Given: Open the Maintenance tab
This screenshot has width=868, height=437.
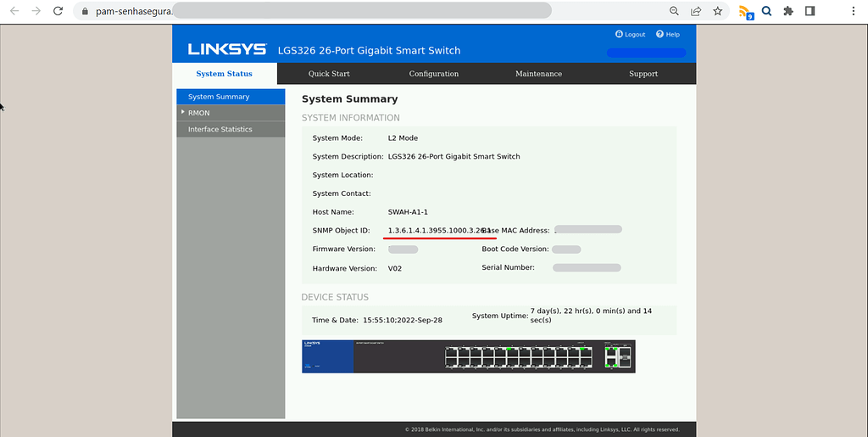Looking at the screenshot, I should (538, 74).
